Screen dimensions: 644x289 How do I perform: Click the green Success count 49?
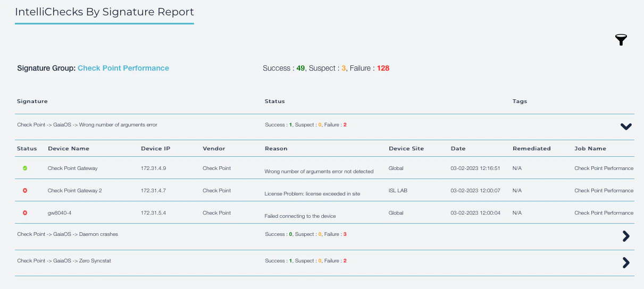tap(300, 68)
